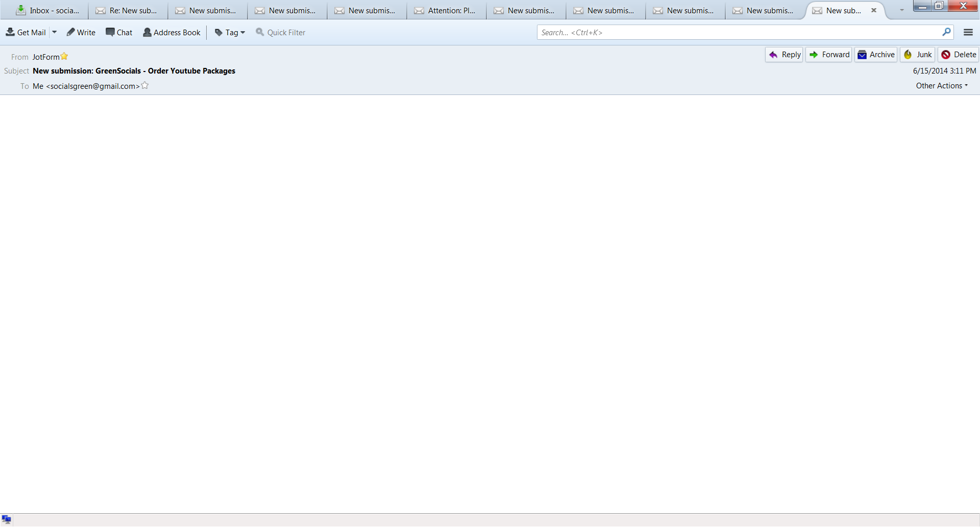Mark the message as Junk
The image size is (980, 527).
point(917,55)
